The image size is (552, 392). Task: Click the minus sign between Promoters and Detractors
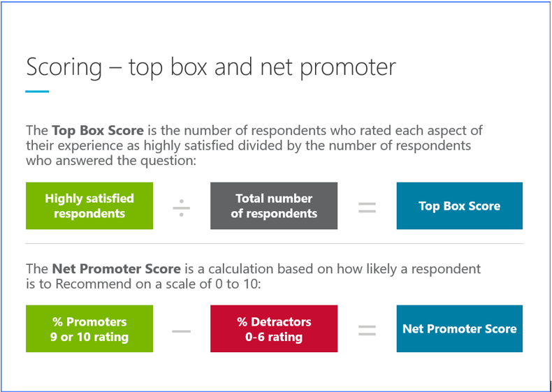click(181, 331)
